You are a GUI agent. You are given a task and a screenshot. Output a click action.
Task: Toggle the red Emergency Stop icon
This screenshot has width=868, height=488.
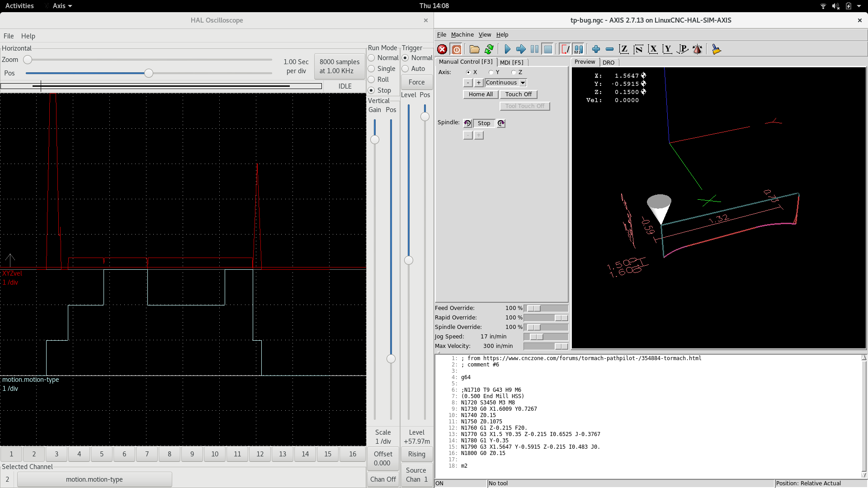click(x=442, y=49)
